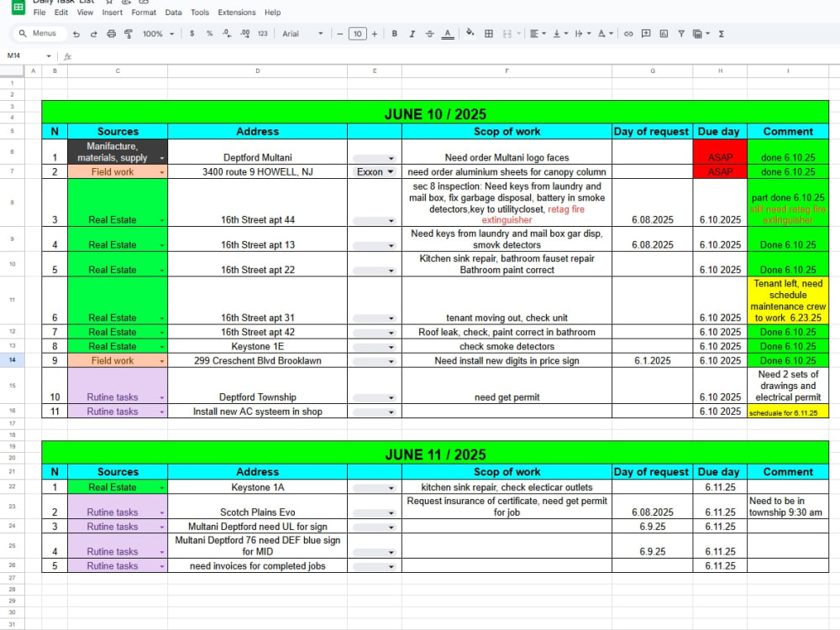Open the Data menu

[x=173, y=13]
